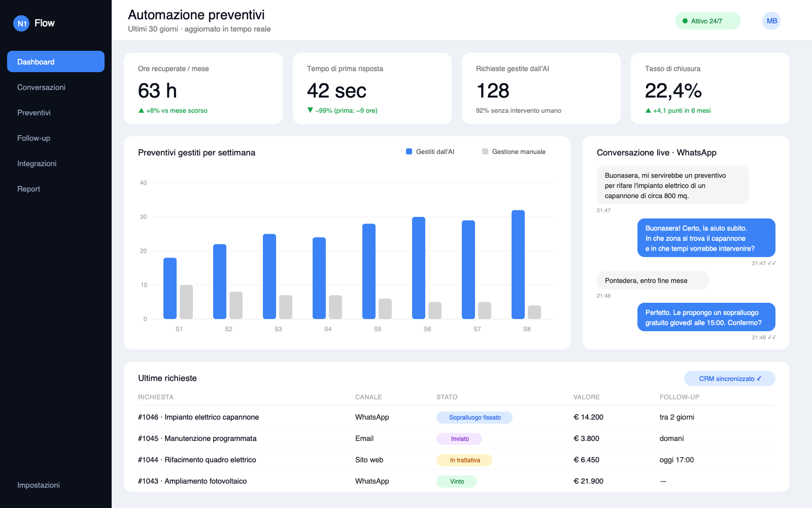Viewport: 812px width, 508px height.
Task: Click the blue AI bar for week S6
Action: [419, 268]
